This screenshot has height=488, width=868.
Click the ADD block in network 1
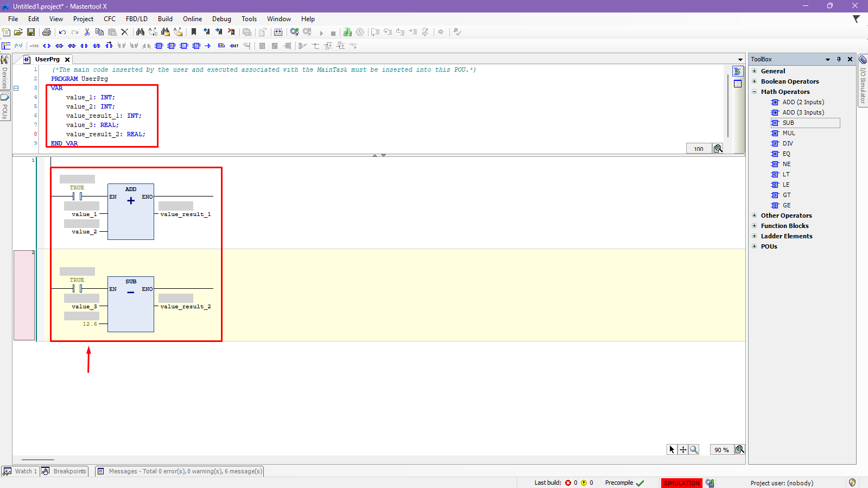[131, 212]
